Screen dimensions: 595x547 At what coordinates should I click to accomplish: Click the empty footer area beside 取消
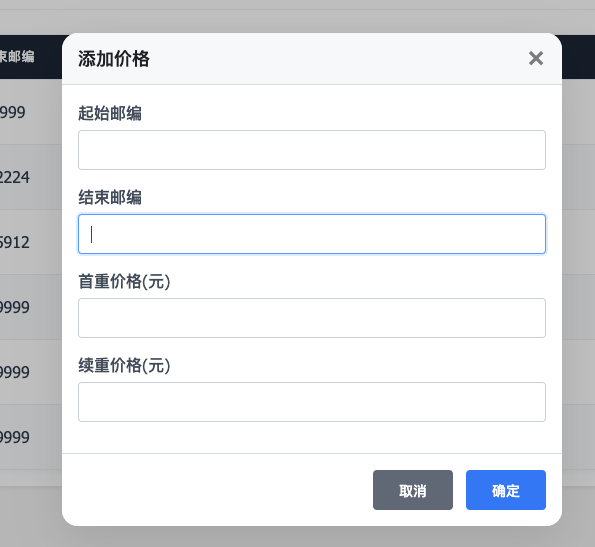(x=217, y=490)
